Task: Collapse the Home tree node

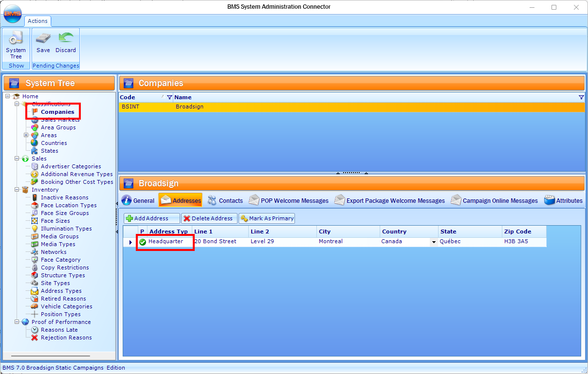Action: coord(8,96)
